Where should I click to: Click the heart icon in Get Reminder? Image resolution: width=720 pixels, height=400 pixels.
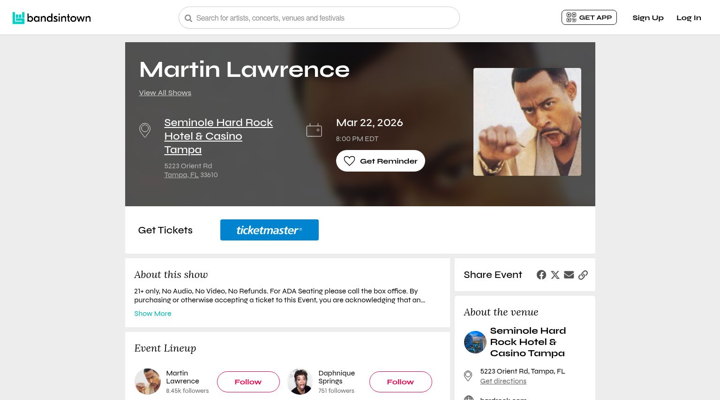pyautogui.click(x=349, y=161)
